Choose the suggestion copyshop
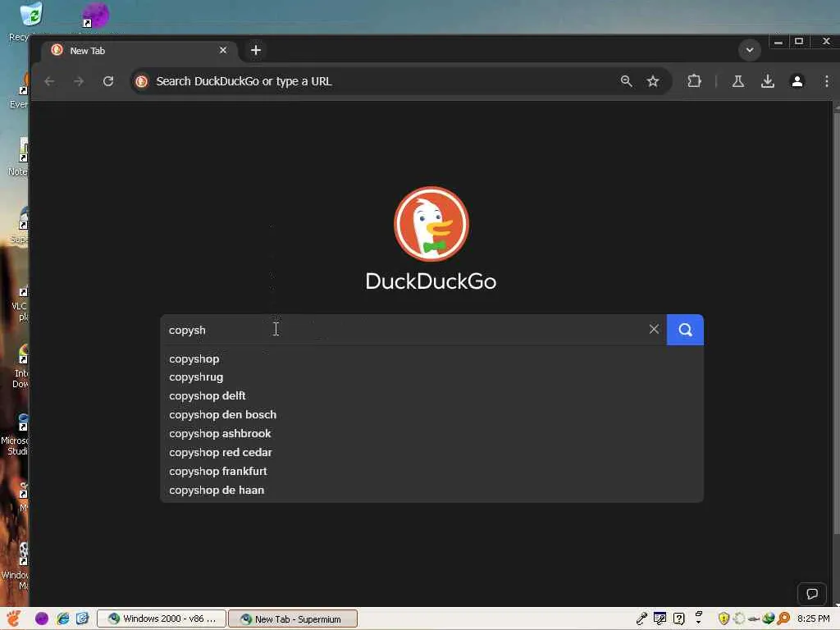Image resolution: width=840 pixels, height=630 pixels. click(431, 359)
